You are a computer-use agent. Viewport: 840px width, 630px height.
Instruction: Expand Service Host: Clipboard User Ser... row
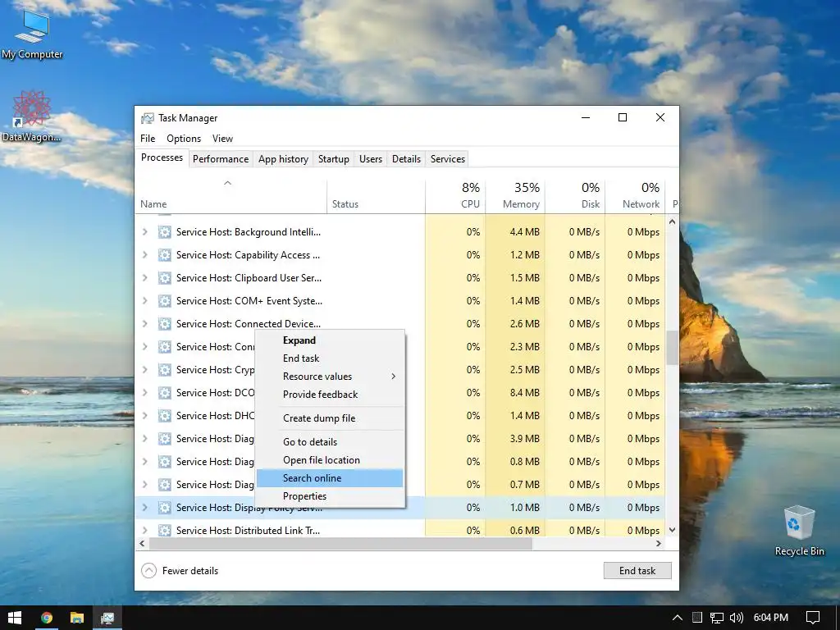tap(144, 278)
